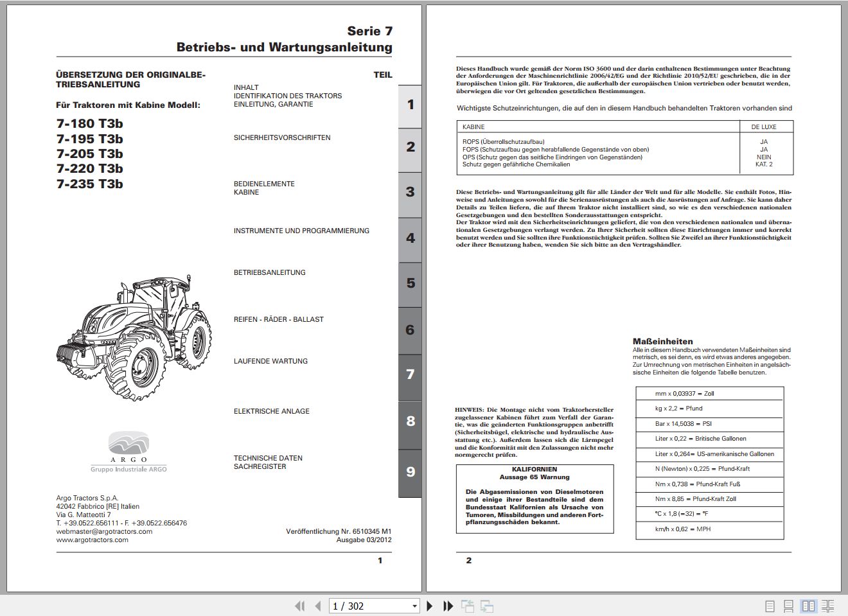The height and width of the screenshot is (616, 848).
Task: Click the go to previous view icon
Action: [468, 606]
